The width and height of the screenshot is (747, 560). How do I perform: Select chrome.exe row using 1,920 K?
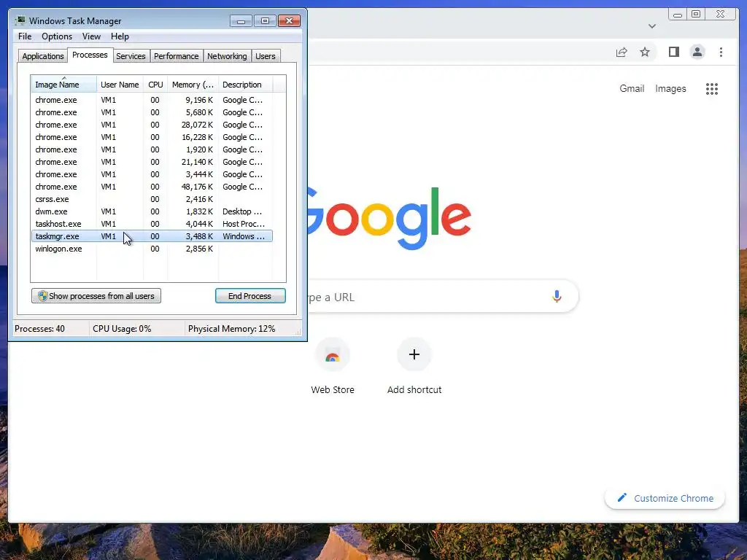click(x=152, y=149)
